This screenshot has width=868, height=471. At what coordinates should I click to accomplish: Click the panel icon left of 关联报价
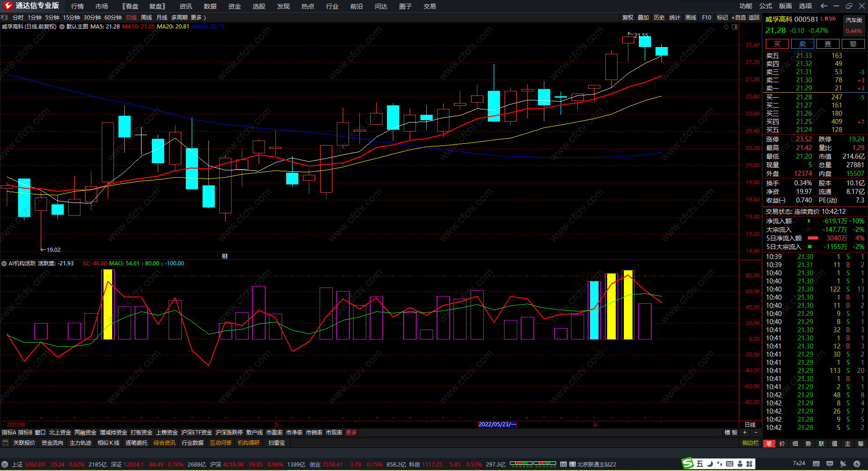(x=5, y=443)
